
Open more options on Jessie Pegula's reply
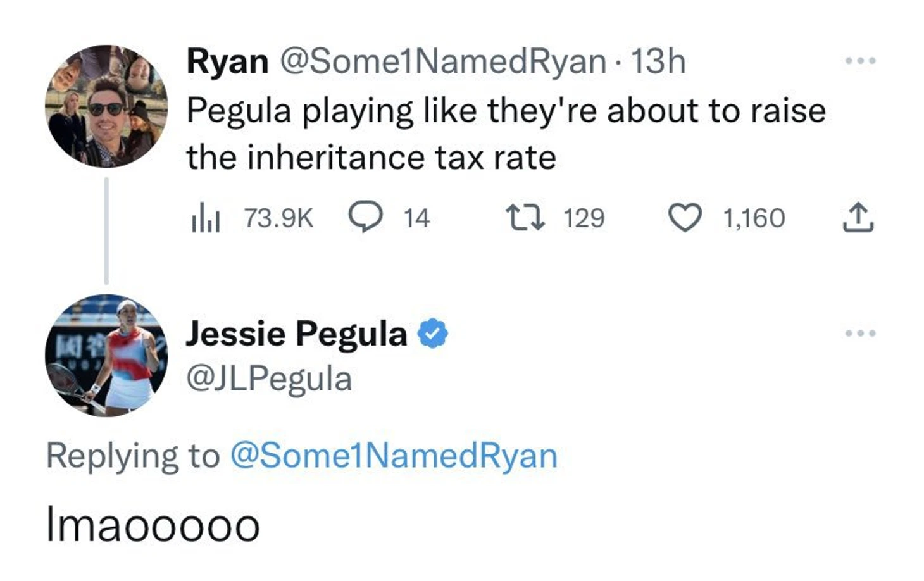tap(860, 333)
